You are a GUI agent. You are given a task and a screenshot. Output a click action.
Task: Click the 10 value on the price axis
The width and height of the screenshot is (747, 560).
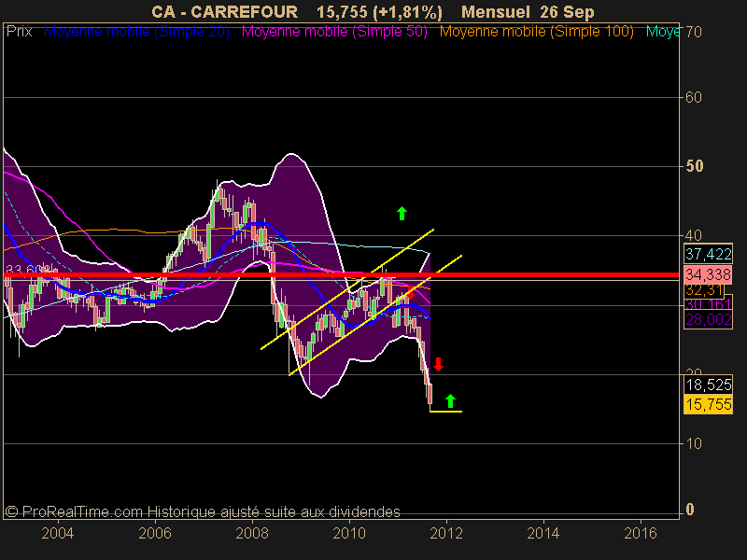point(694,444)
